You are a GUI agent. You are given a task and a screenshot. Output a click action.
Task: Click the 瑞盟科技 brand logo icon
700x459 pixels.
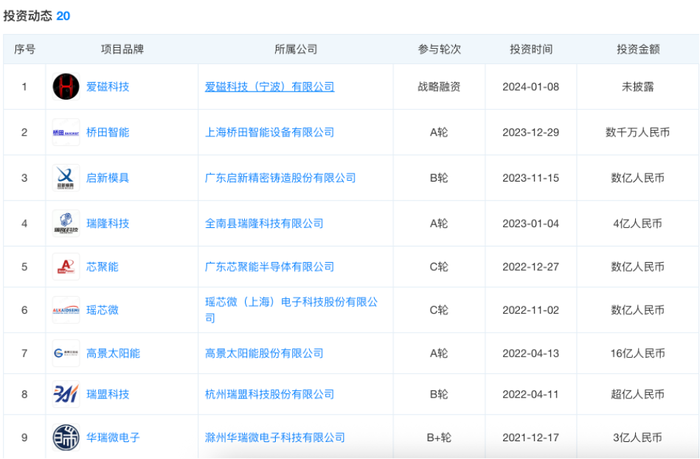click(x=66, y=394)
